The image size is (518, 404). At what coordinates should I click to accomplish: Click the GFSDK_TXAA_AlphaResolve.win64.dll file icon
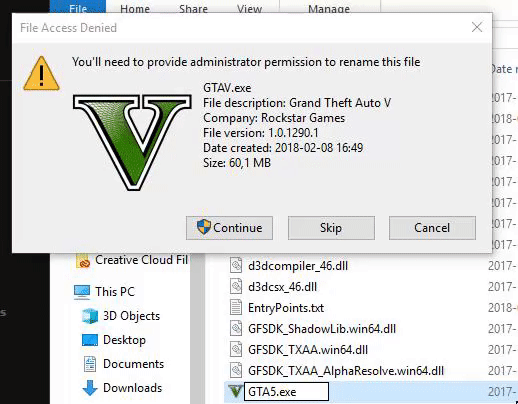point(236,370)
